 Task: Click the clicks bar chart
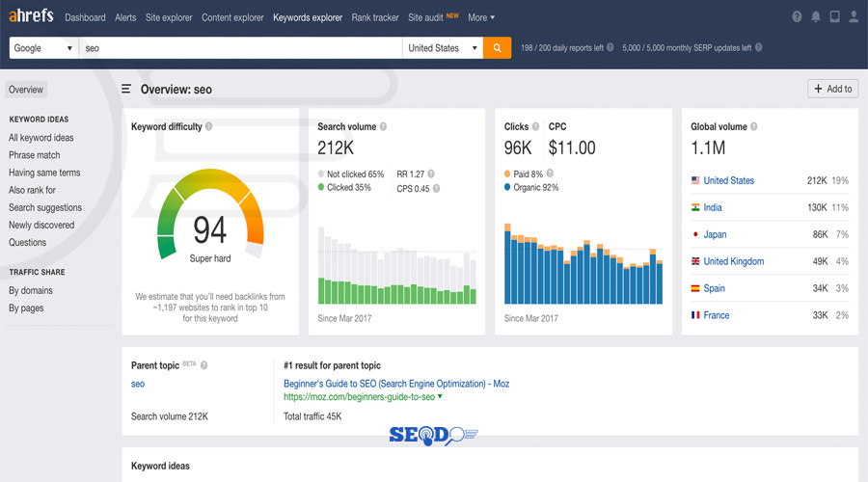pos(583,264)
